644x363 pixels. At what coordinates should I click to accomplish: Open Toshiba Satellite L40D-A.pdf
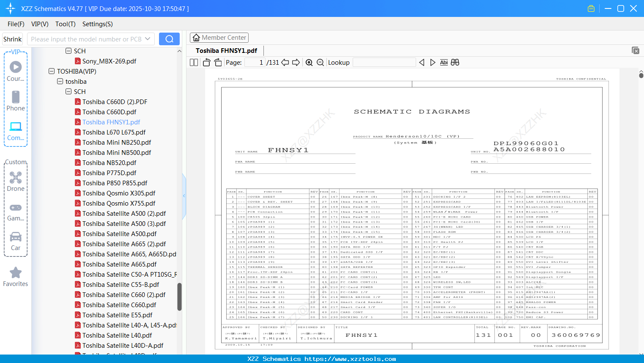click(x=123, y=345)
